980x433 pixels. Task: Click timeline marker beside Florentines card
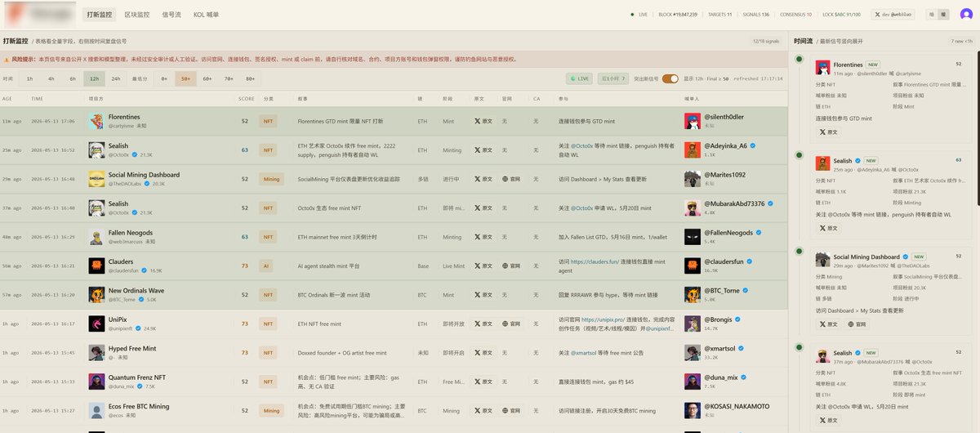coord(799,58)
